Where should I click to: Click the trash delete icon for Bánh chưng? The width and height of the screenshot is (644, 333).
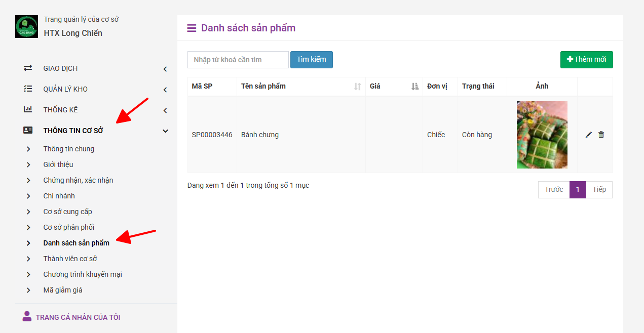click(601, 135)
